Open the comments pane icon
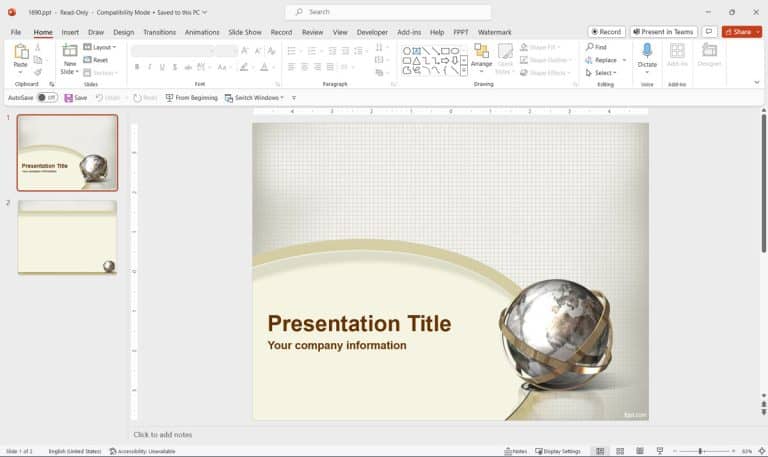The width and height of the screenshot is (768, 457). 709,32
